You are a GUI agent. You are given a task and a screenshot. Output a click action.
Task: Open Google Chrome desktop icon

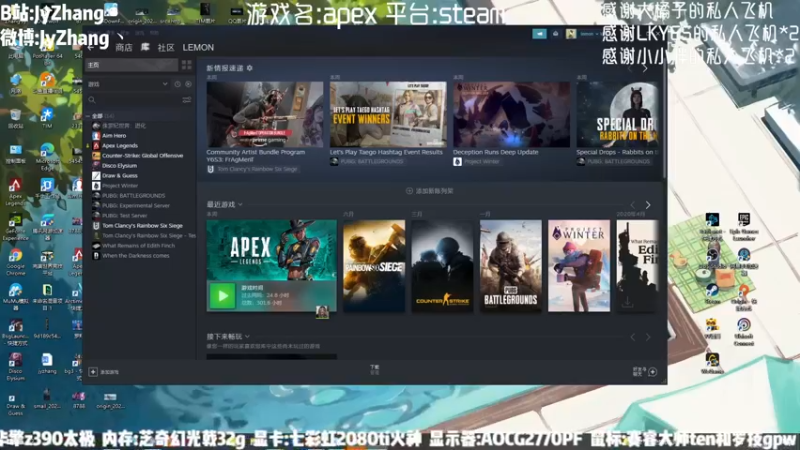coord(15,262)
